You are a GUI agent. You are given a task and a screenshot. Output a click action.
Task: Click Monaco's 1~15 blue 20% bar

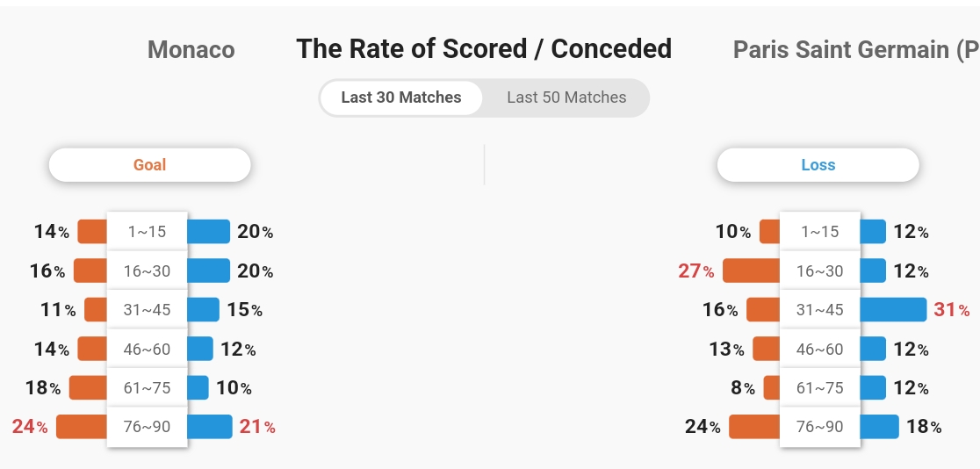(208, 231)
